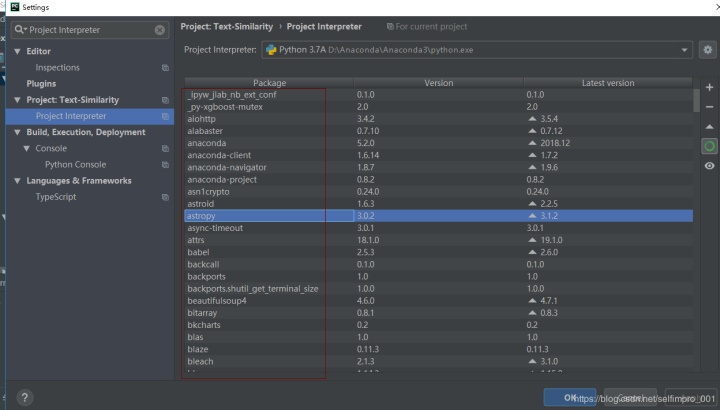
Task: Collapse the Project: Text-Similarity section
Action: point(17,100)
